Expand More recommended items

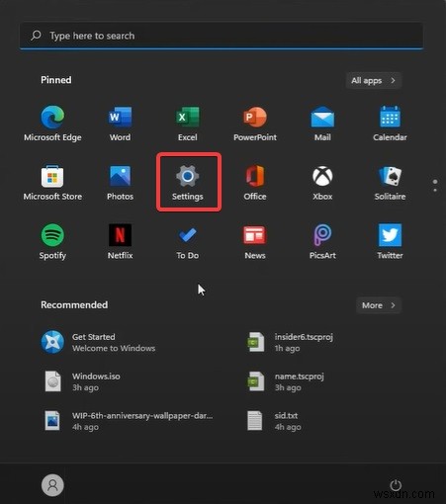coord(379,305)
